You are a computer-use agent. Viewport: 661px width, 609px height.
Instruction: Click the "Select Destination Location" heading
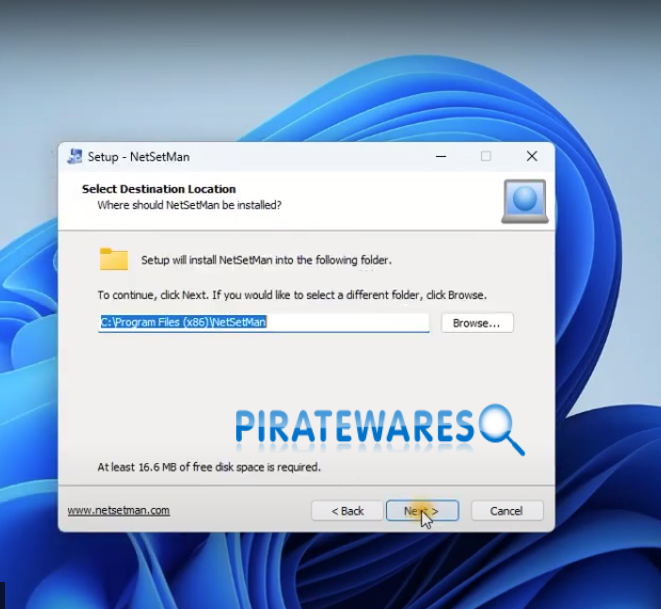click(158, 189)
